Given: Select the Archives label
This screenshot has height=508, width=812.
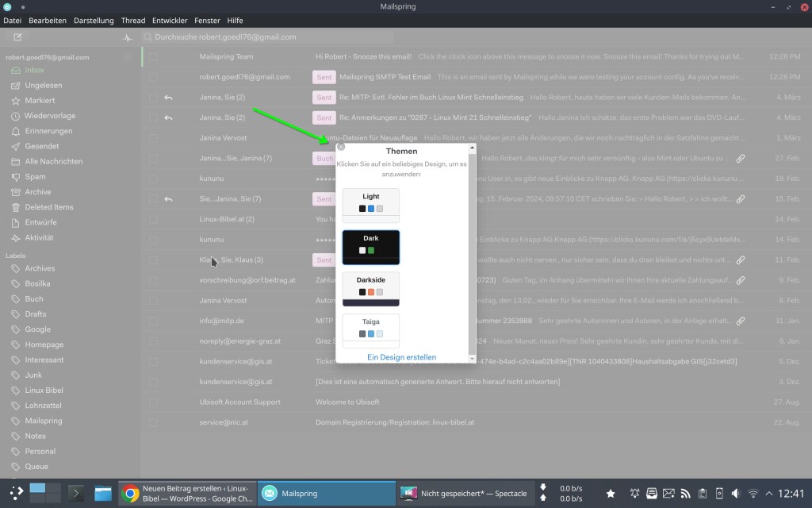Looking at the screenshot, I should pyautogui.click(x=40, y=268).
